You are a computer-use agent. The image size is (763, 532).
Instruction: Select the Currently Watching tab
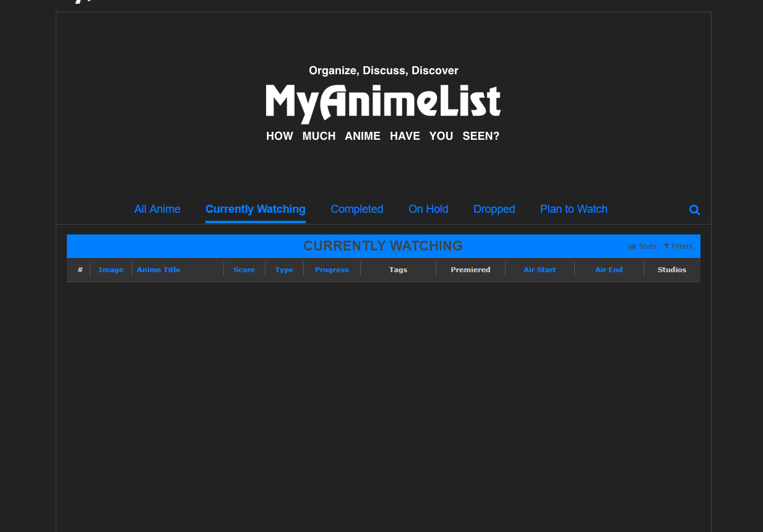click(x=256, y=209)
